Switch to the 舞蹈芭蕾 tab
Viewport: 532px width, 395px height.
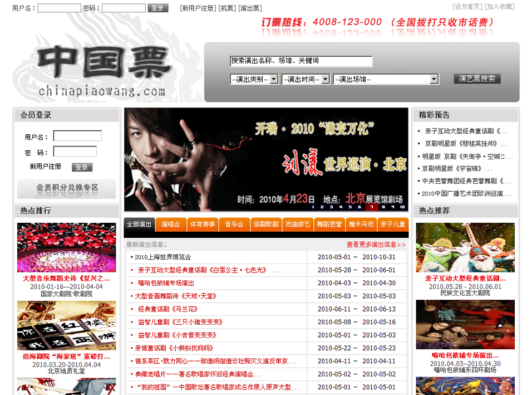click(329, 225)
